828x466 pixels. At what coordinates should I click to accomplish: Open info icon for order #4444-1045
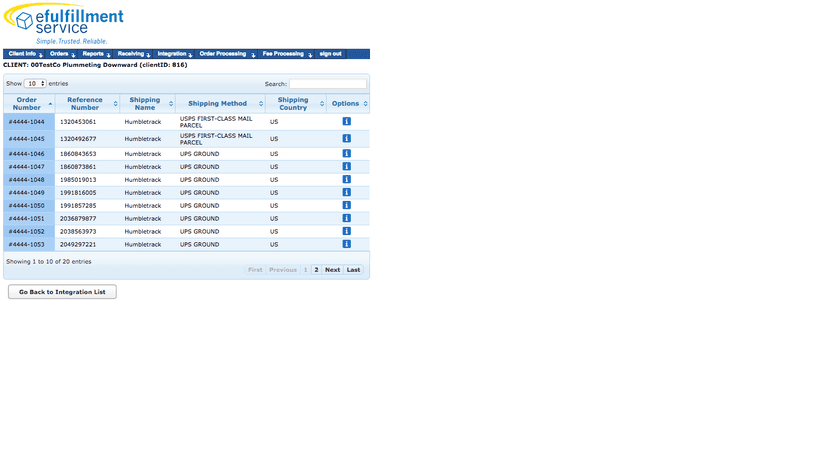346,138
